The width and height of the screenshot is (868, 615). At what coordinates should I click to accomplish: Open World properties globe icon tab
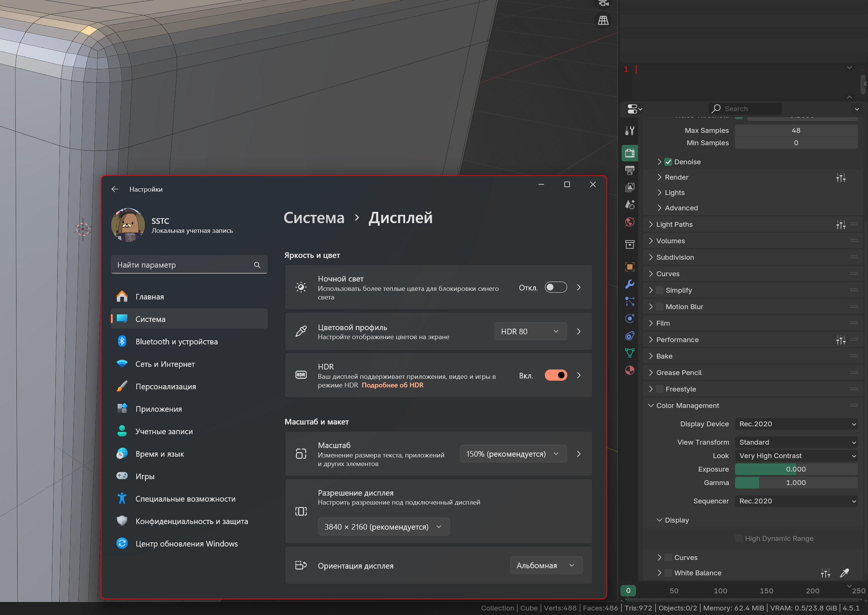629,222
